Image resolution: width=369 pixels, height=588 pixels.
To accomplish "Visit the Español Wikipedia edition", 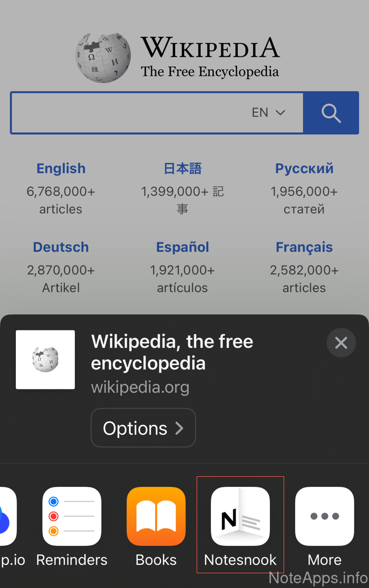I will (x=182, y=247).
